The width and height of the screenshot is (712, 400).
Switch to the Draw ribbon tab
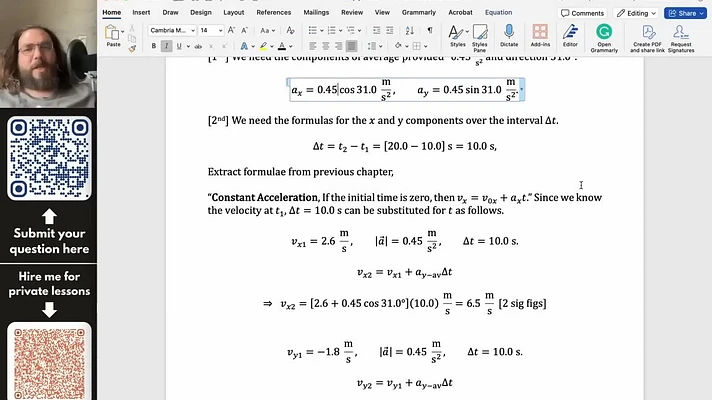tap(170, 12)
